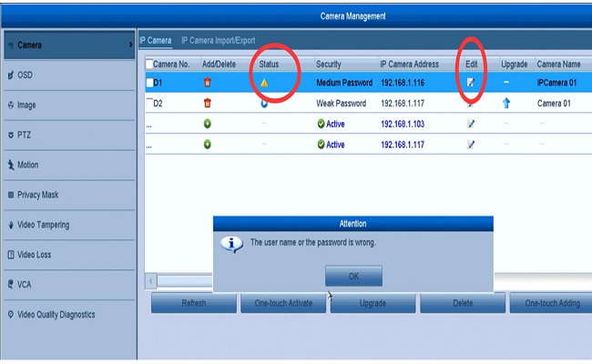Select the IPCamera 01 name cell
The image size is (592, 364).
[x=556, y=83]
